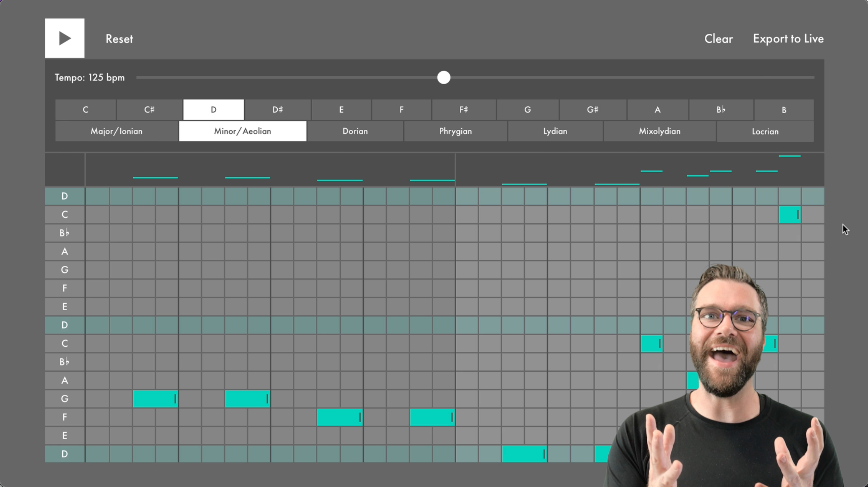Select root note C#
868x487 pixels.
pos(149,110)
